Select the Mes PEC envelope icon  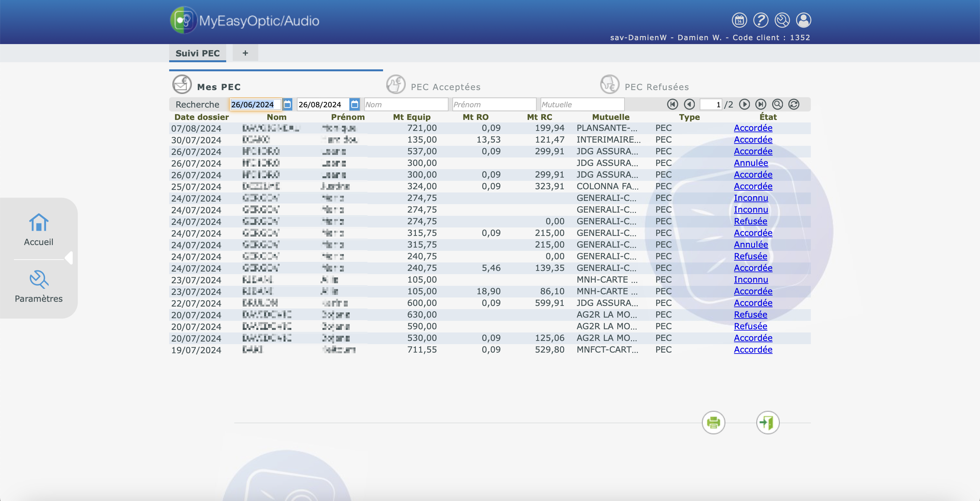(182, 85)
